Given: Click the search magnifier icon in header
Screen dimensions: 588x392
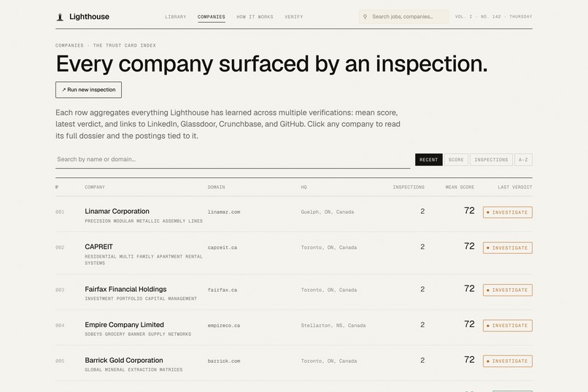Looking at the screenshot, I should pyautogui.click(x=365, y=17).
